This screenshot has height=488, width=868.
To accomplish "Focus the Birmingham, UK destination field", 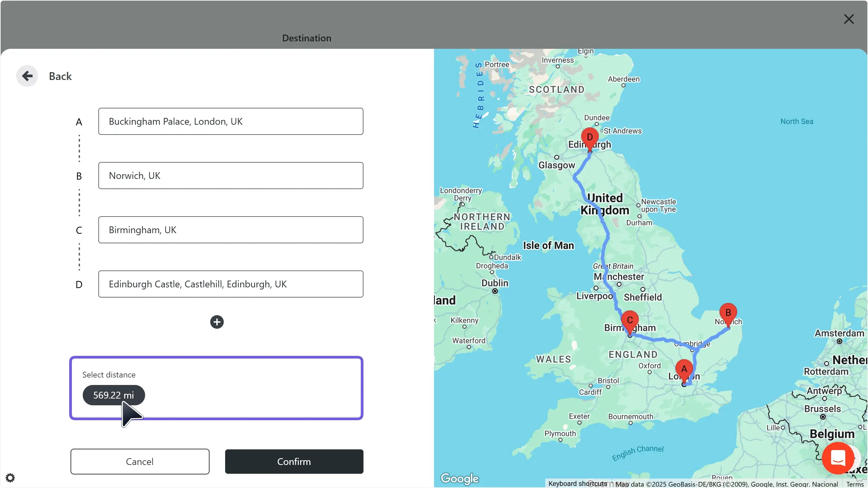I will [231, 230].
